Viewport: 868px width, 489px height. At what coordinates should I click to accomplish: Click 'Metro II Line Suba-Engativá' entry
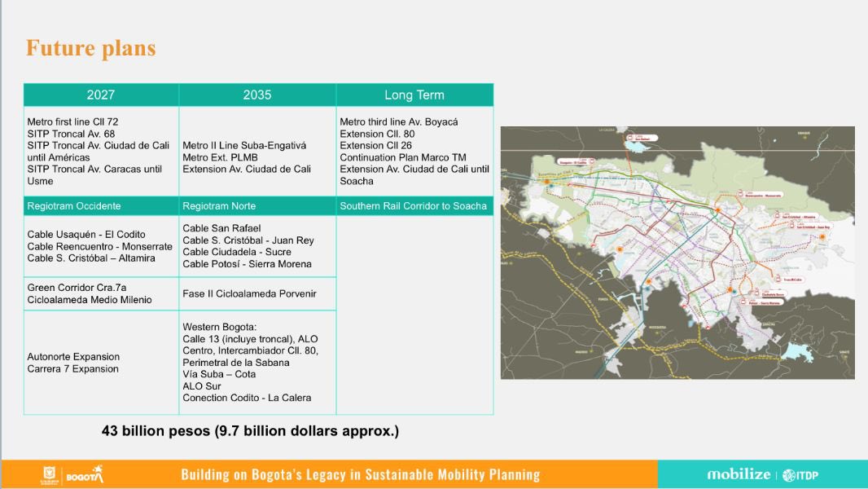(x=244, y=145)
